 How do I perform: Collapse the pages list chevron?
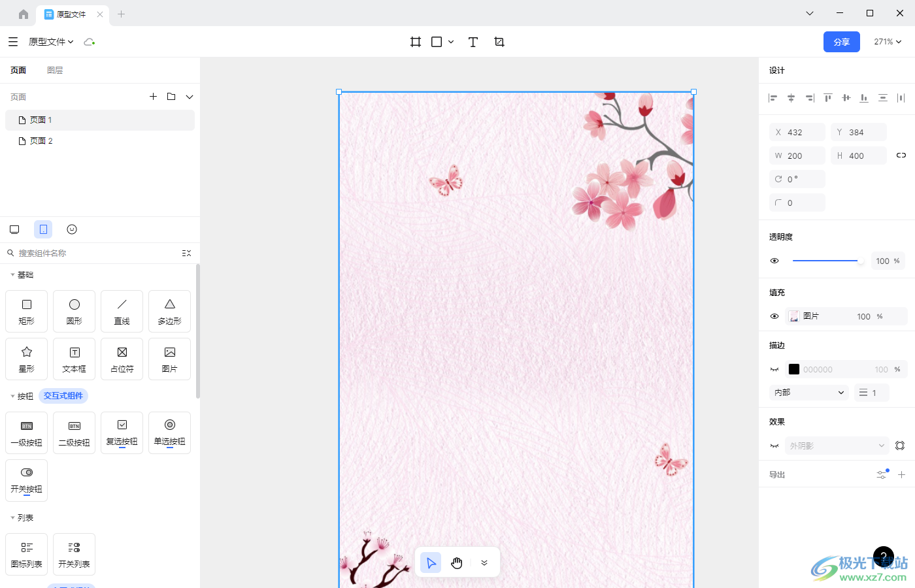190,97
